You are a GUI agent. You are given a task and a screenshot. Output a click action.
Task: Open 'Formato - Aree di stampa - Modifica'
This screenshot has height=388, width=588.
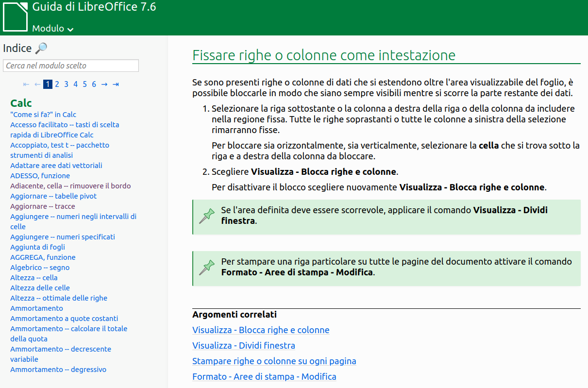coord(265,376)
